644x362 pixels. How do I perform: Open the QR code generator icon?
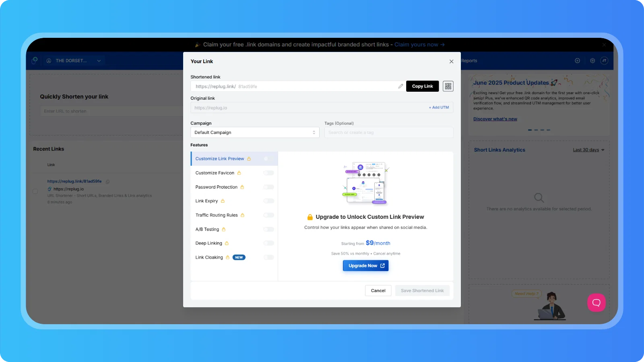coord(448,86)
